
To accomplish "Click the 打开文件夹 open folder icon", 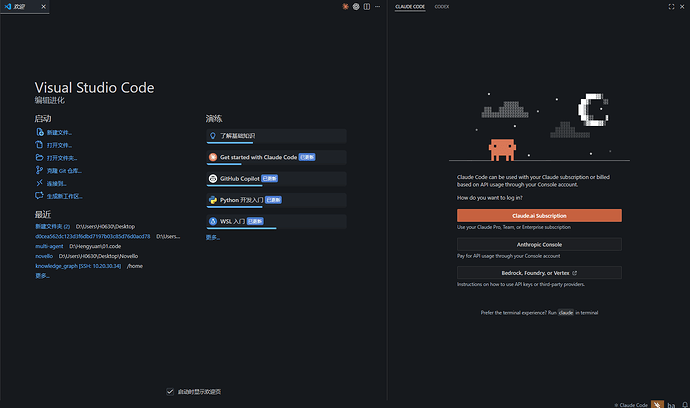I will click(x=40, y=158).
